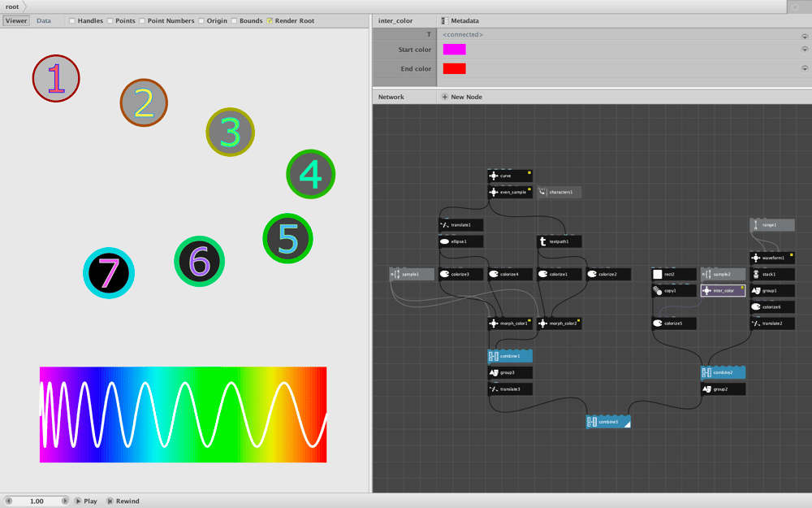This screenshot has height=508, width=812.
Task: Open the End color dropdown arrow
Action: (x=805, y=68)
